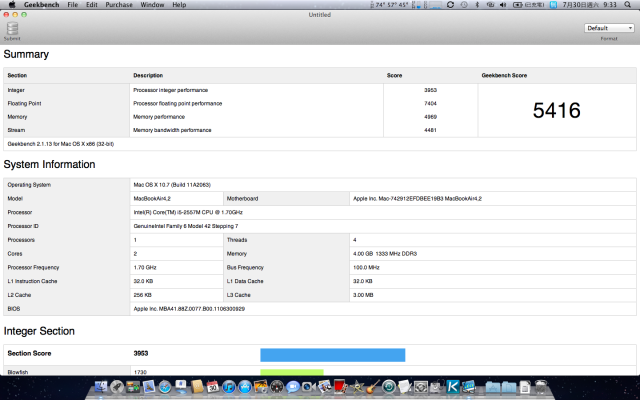Open iPhoto from the dock
The height and width of the screenshot is (400, 640).
(x=260, y=386)
